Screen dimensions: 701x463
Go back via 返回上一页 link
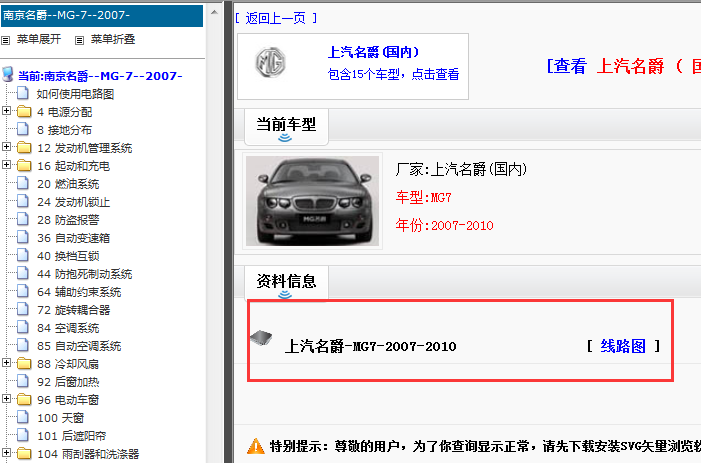(276, 18)
